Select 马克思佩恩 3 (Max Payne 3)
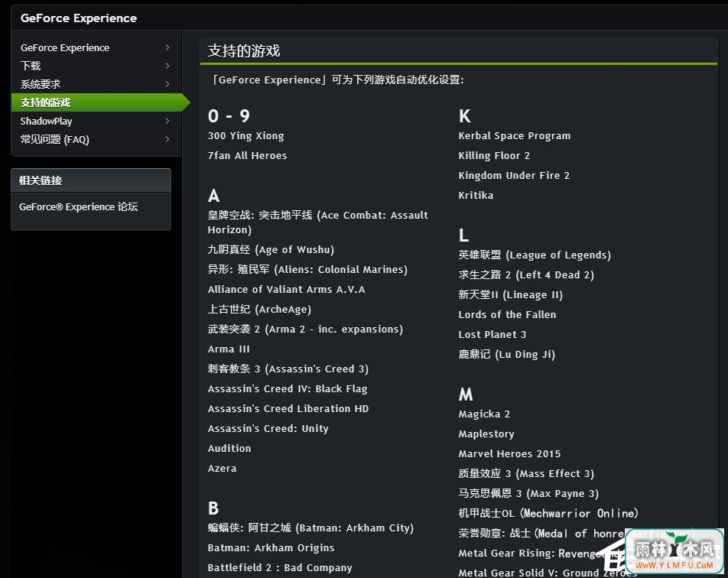Screen dimensions: 728x578 click(x=528, y=493)
